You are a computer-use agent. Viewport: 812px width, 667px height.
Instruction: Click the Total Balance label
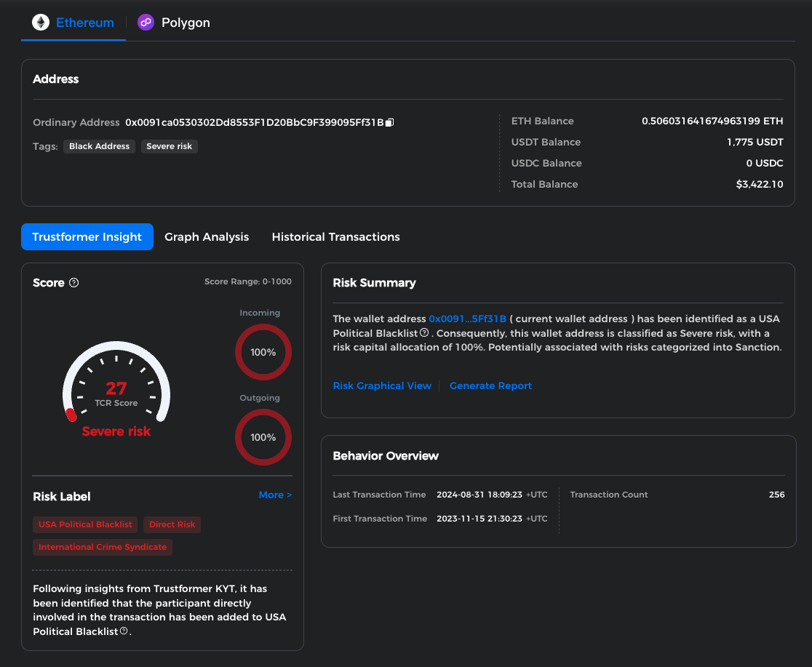pos(544,184)
